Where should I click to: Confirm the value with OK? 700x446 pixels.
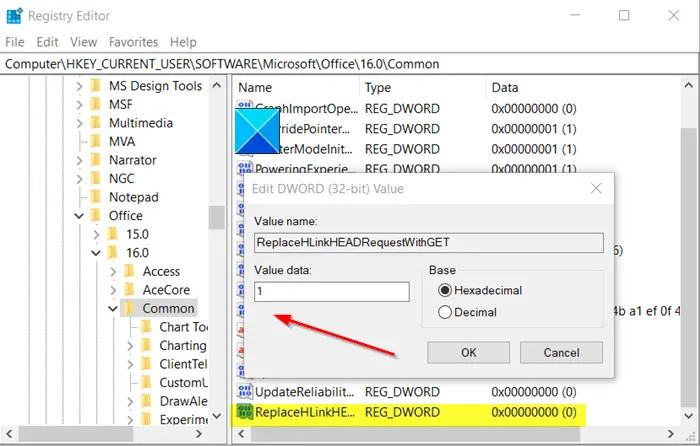pos(468,353)
